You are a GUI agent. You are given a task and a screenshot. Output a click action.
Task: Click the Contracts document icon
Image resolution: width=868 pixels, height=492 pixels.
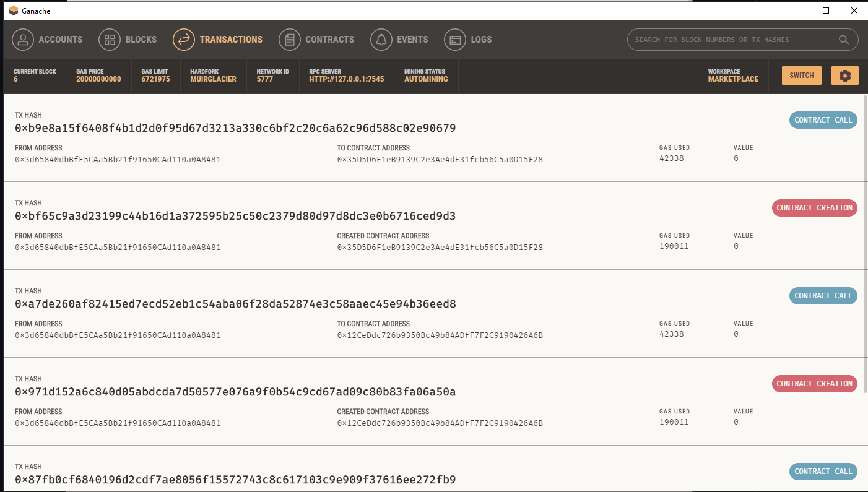click(x=290, y=40)
